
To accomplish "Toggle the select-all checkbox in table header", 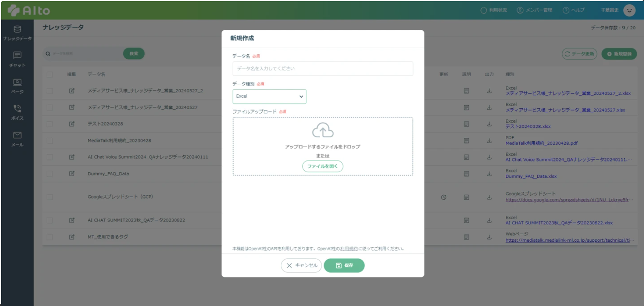I will click(50, 74).
